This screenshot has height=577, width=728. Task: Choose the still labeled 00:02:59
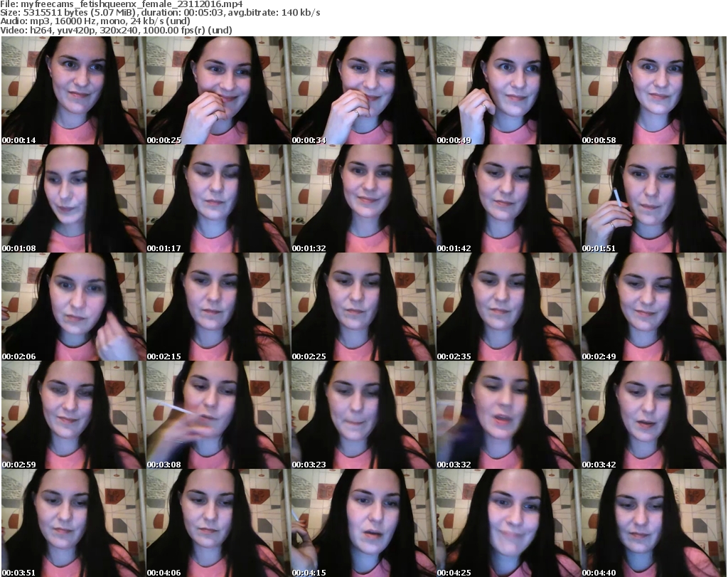pyautogui.click(x=73, y=415)
